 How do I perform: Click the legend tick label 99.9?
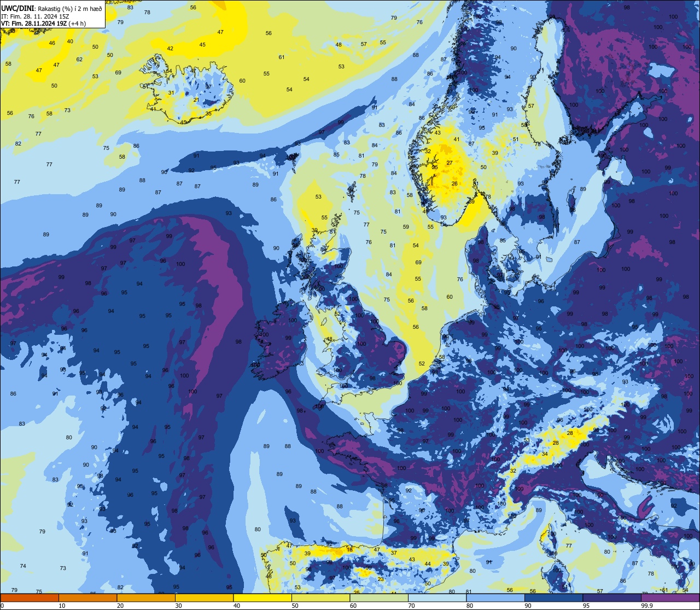(647, 606)
